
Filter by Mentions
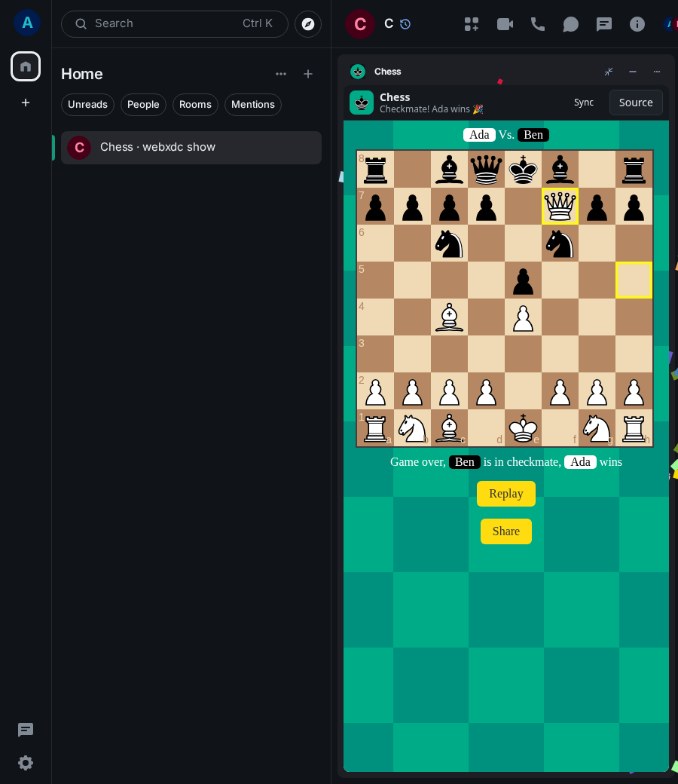(x=253, y=105)
